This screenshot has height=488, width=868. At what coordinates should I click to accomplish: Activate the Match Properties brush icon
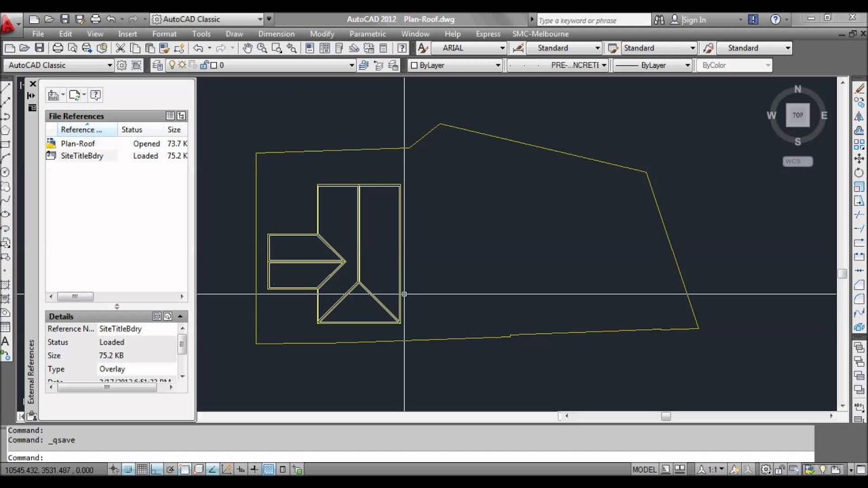[165, 48]
